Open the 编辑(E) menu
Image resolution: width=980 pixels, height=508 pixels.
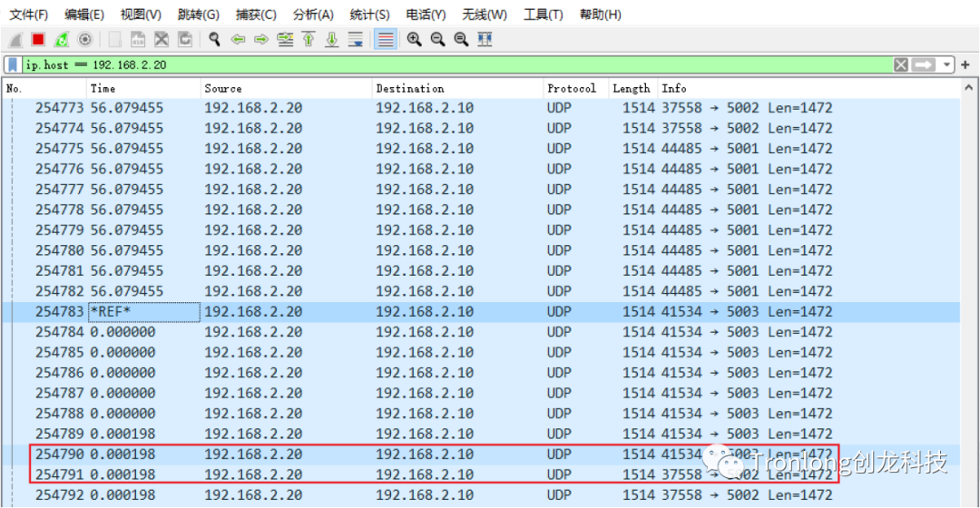pos(84,15)
